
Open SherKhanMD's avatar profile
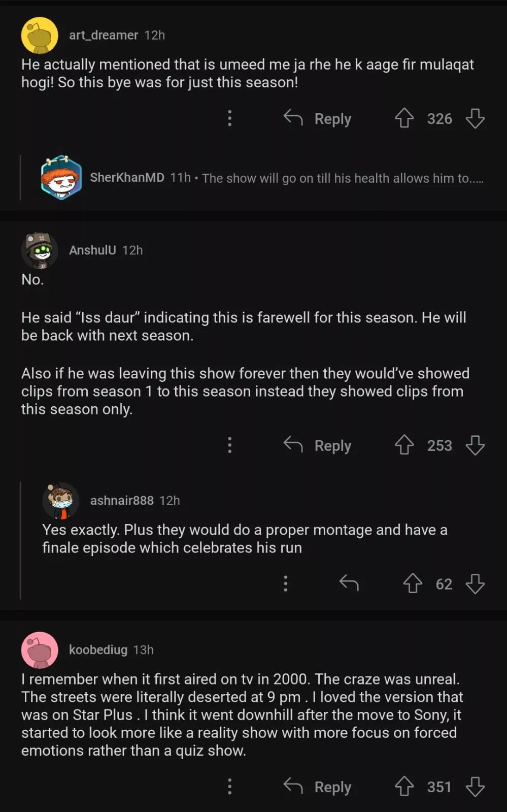pyautogui.click(x=61, y=178)
